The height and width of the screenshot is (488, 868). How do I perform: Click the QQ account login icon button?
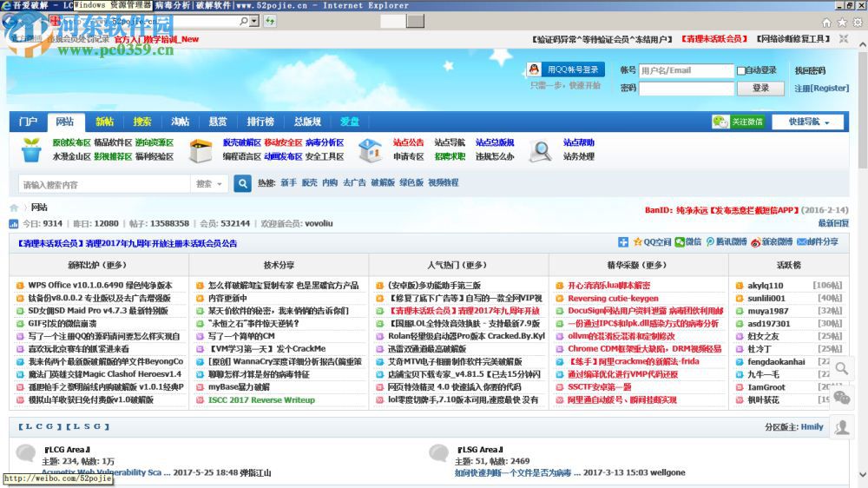click(564, 69)
